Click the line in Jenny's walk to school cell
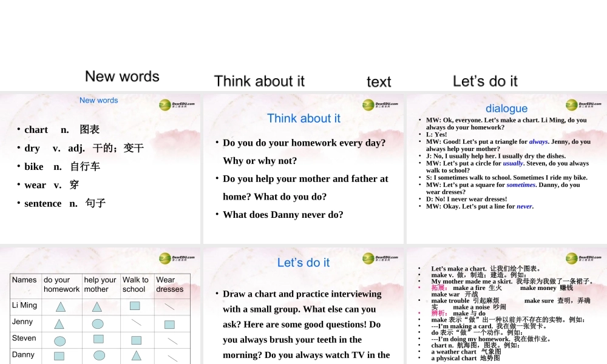The image size is (607, 364). 136,322
